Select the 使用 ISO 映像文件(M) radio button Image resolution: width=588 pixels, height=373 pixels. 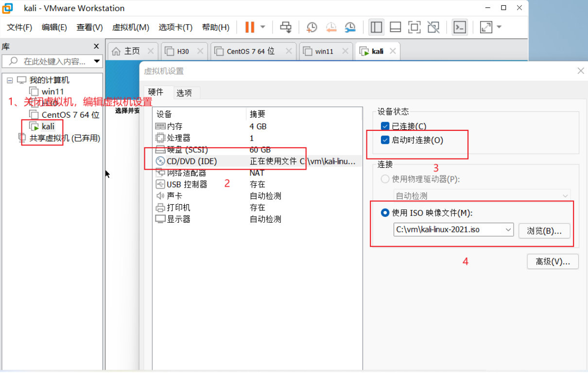pos(385,213)
